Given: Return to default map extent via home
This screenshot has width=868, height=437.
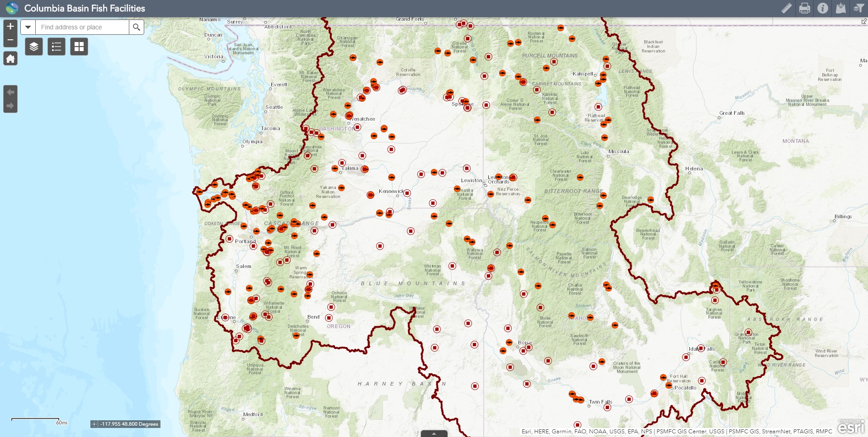Looking at the screenshot, I should (10, 59).
